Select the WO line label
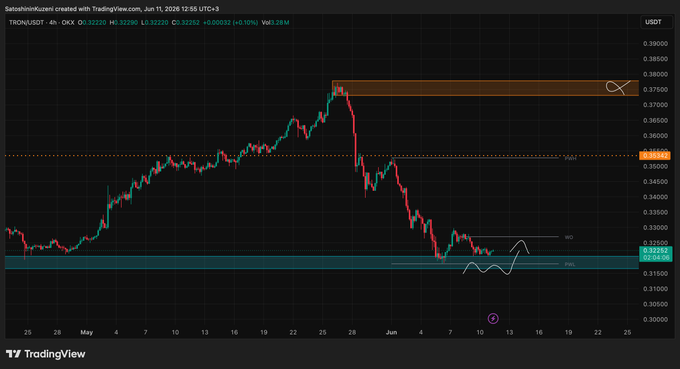 click(569, 237)
